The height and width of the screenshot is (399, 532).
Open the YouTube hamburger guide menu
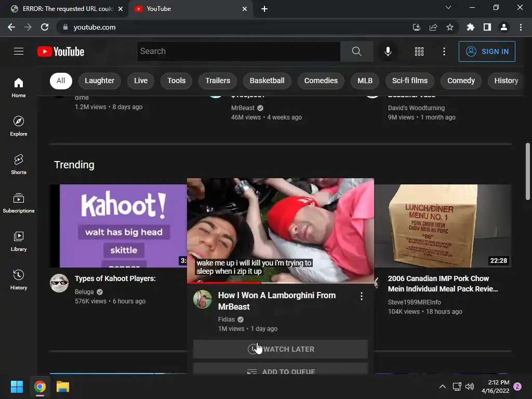coord(19,51)
